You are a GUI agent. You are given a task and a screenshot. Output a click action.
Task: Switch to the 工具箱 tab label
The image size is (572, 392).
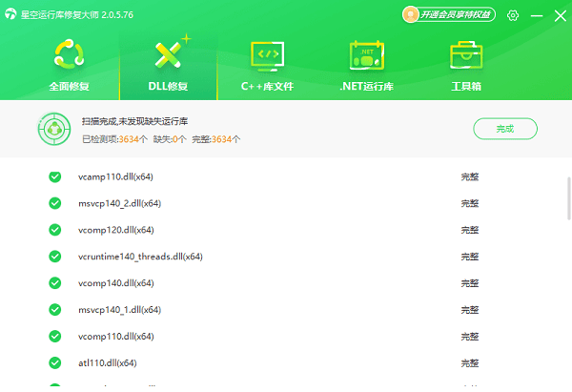click(x=466, y=87)
